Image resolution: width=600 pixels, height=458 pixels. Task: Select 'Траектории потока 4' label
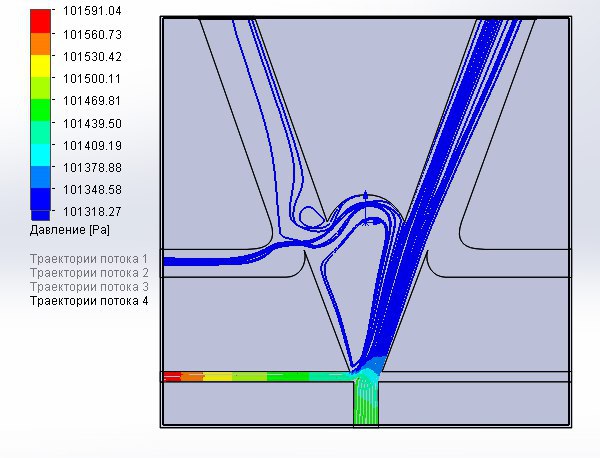89,301
